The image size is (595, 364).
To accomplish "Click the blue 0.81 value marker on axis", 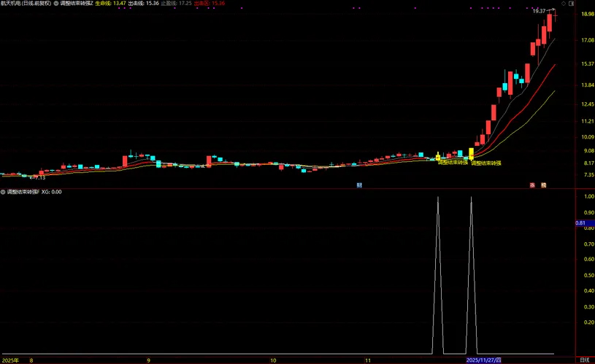I will pos(581,222).
